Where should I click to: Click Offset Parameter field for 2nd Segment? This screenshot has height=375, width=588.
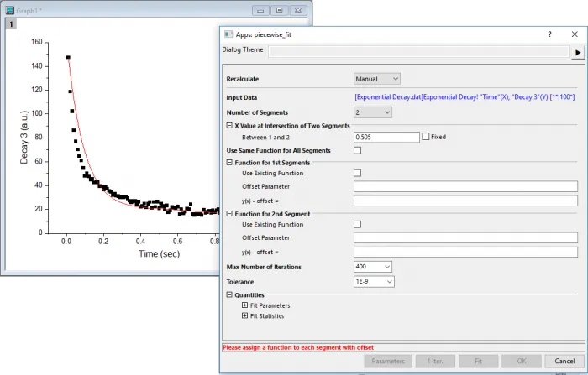coord(465,238)
